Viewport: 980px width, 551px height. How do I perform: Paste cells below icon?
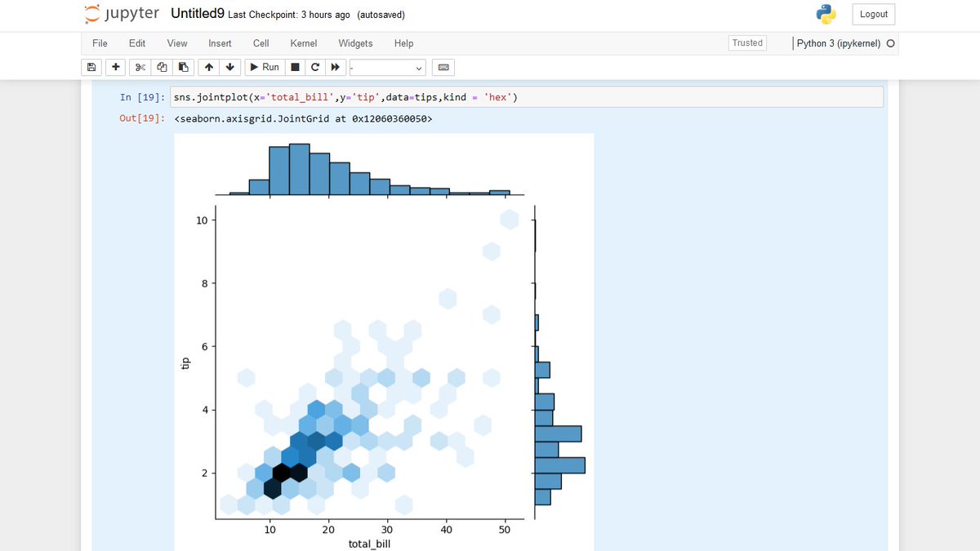click(x=183, y=67)
